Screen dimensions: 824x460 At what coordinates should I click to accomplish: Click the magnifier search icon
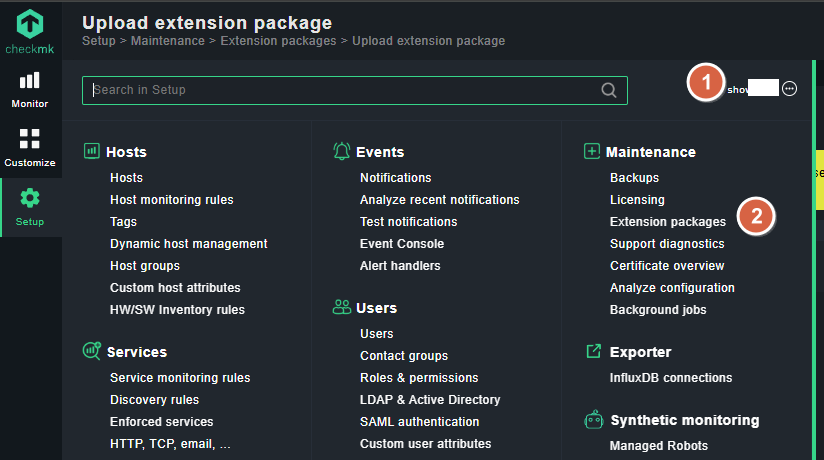click(609, 90)
